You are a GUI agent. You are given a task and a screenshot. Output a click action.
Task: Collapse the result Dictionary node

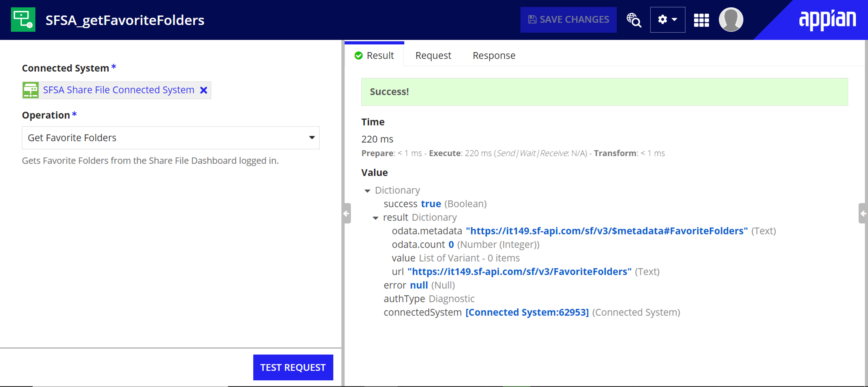(375, 218)
